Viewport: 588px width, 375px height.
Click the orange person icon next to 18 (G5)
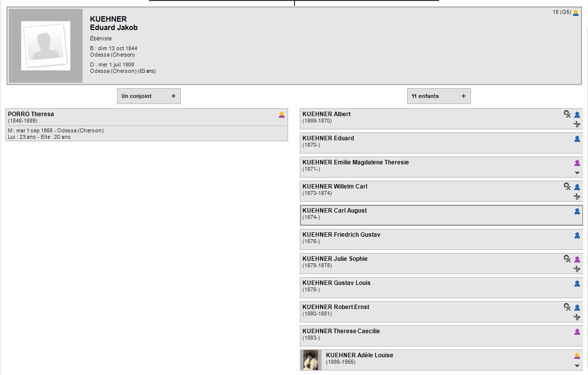(576, 13)
